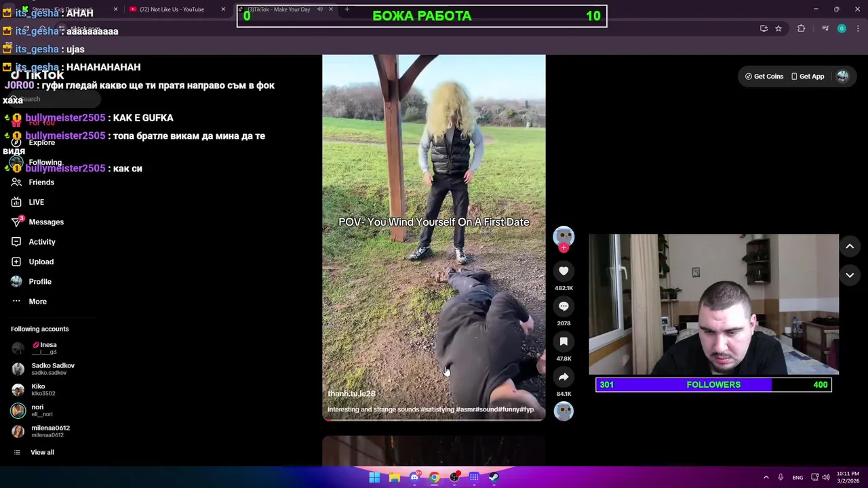Open the purple app grid icon on the taskbar
This screenshot has width=868, height=488.
pos(474,477)
